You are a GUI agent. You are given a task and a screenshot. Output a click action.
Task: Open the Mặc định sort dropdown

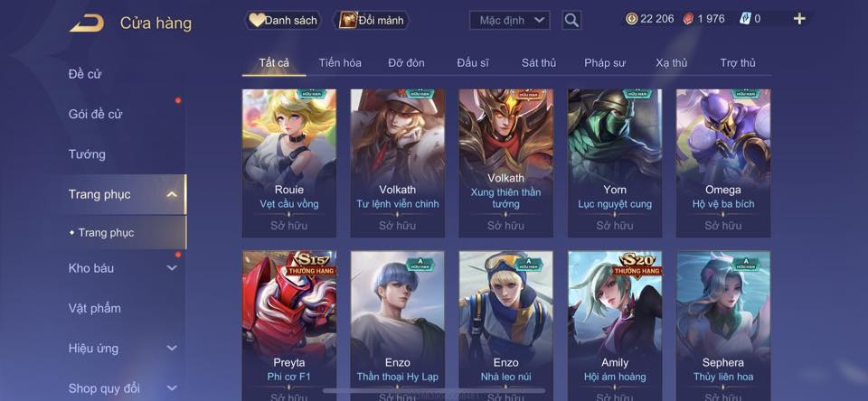[510, 21]
